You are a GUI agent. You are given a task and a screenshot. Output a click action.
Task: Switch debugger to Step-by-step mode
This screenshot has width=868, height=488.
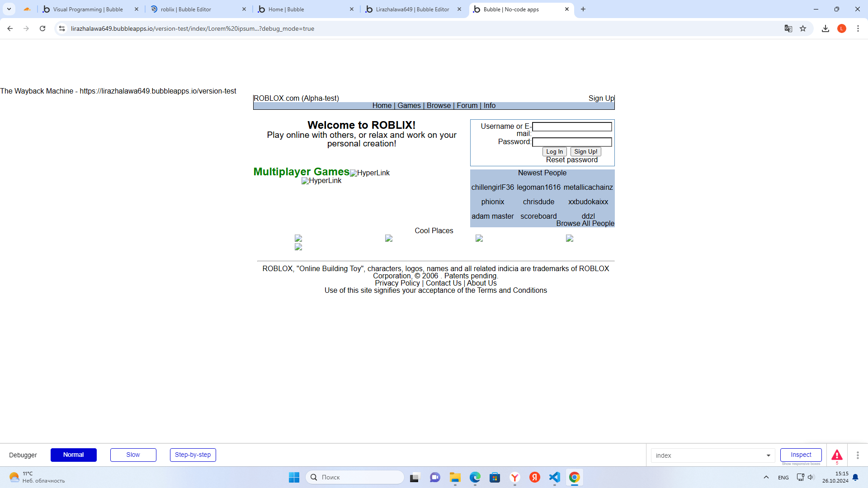(x=193, y=455)
